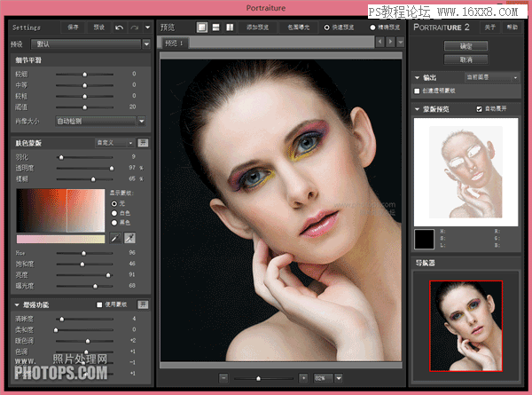Viewport: 532px width, 395px height.
Task: Click the 预设 button in Settings bar
Action: [99, 28]
